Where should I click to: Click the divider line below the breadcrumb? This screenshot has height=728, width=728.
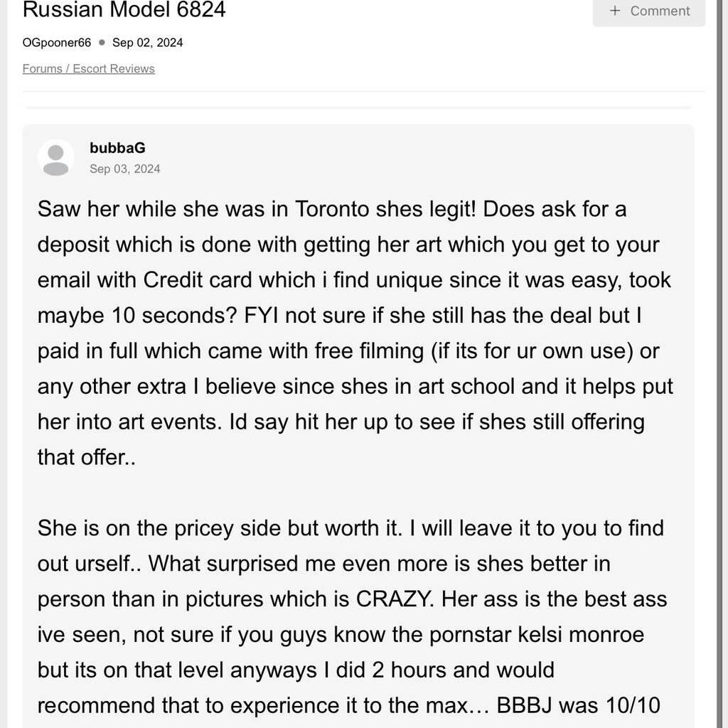coord(363,92)
